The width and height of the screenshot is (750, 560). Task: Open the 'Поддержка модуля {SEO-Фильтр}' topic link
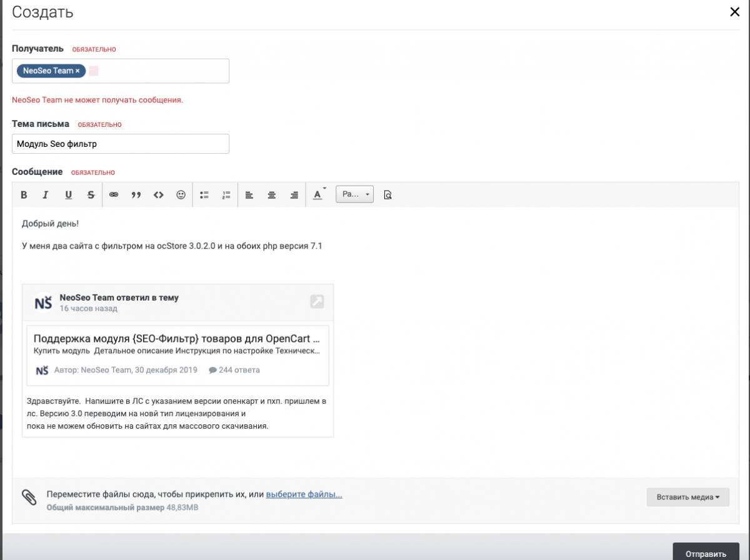[177, 338]
